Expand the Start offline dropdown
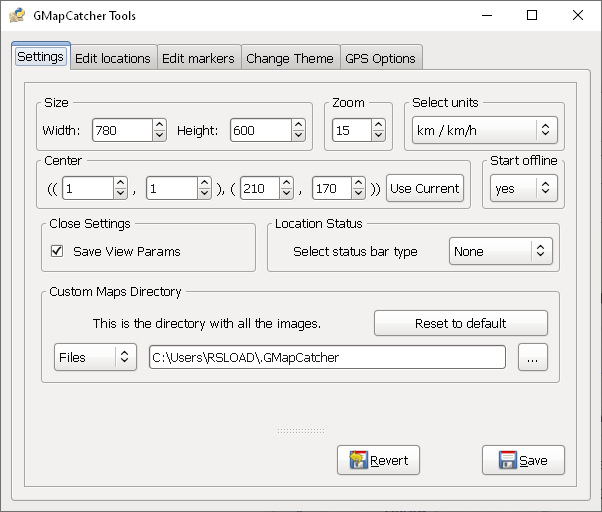The image size is (602, 512). tap(523, 188)
